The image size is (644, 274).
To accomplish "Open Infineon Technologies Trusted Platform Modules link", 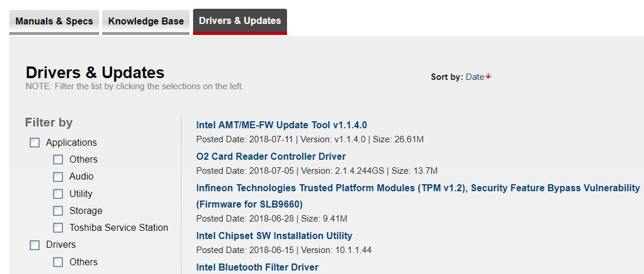I will coord(418,188).
